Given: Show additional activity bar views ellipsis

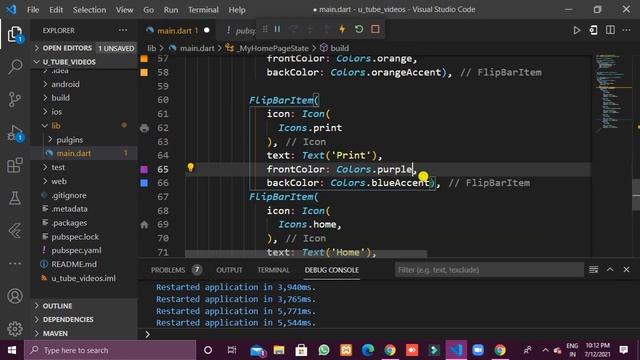Looking at the screenshot, I should [x=15, y=264].
